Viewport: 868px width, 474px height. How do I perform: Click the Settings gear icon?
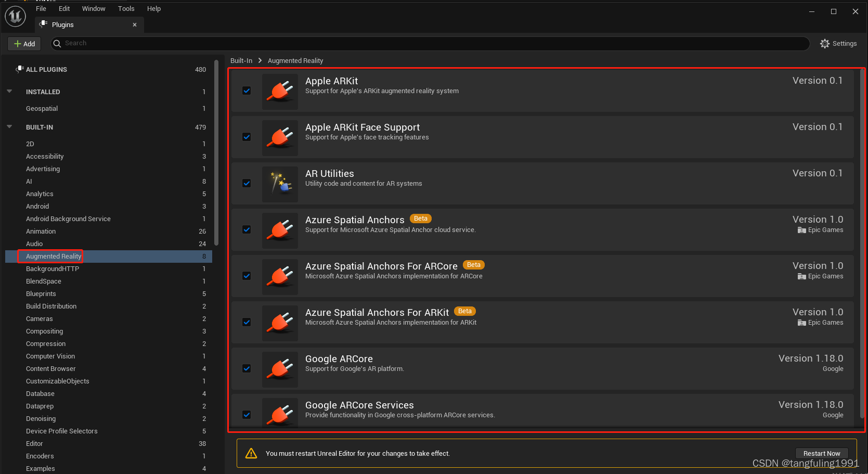pos(825,44)
